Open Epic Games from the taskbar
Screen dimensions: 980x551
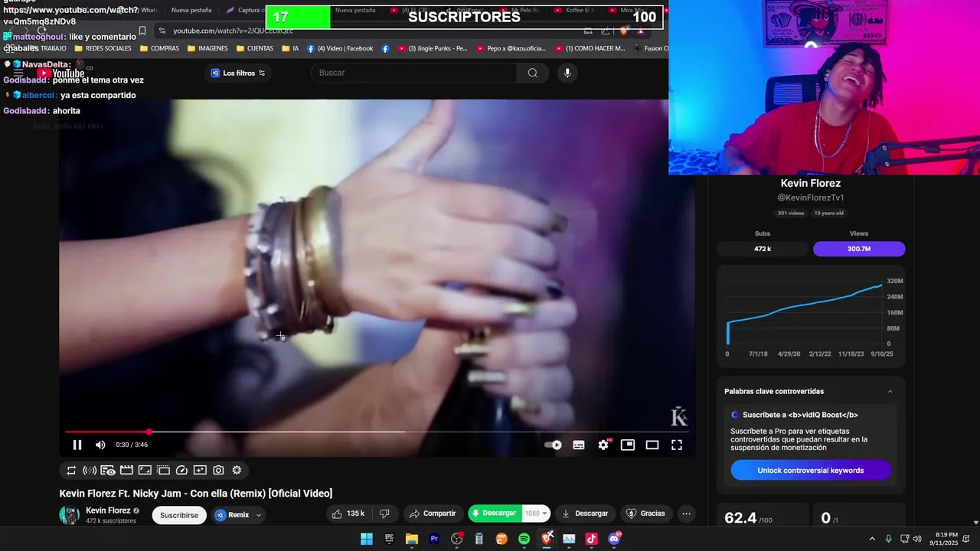[x=389, y=539]
